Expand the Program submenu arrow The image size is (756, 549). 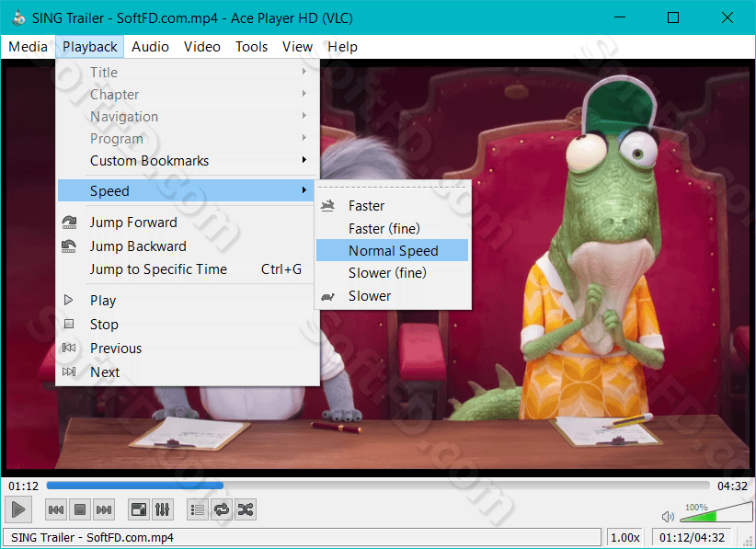[x=304, y=138]
